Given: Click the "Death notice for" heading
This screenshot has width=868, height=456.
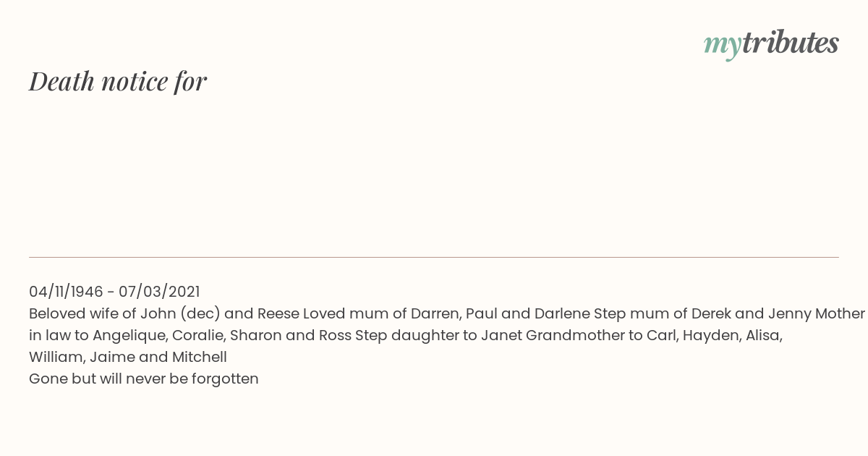Looking at the screenshot, I should coord(118,82).
